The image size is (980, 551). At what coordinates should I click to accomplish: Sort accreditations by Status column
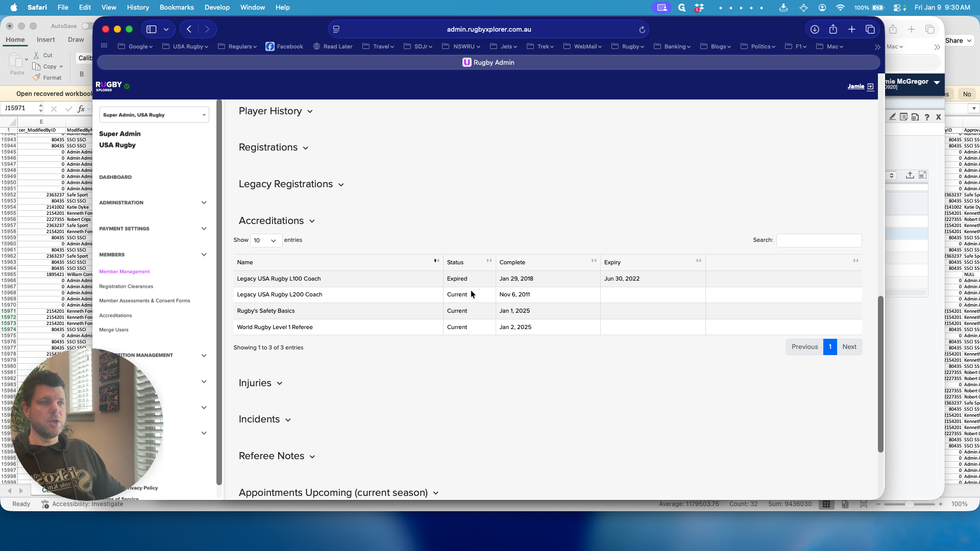pos(469,262)
